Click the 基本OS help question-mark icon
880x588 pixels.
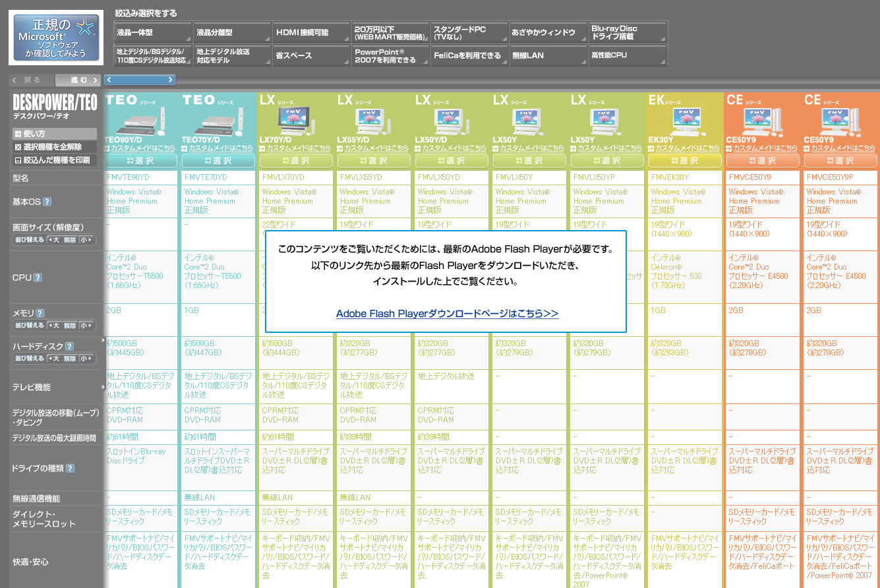coord(47,202)
